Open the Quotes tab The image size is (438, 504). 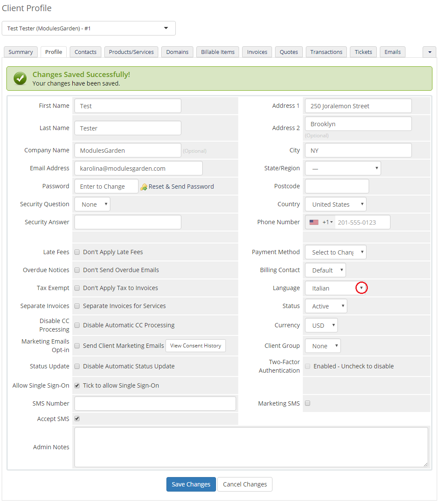tap(289, 52)
